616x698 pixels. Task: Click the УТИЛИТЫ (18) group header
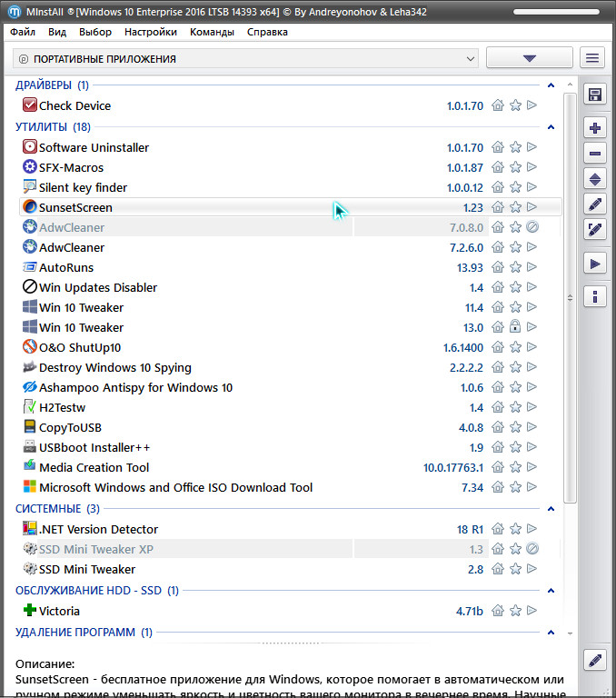click(x=53, y=127)
